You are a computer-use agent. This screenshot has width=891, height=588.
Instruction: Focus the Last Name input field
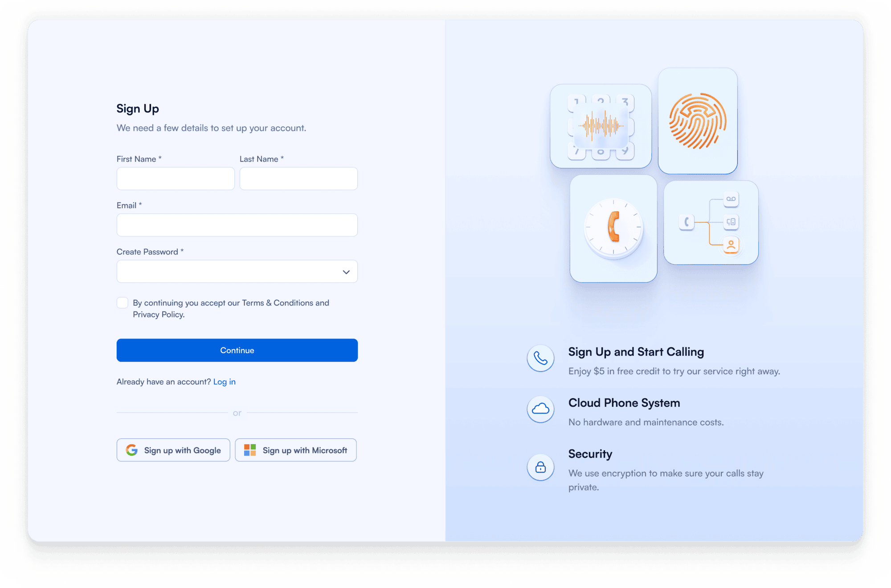click(298, 179)
